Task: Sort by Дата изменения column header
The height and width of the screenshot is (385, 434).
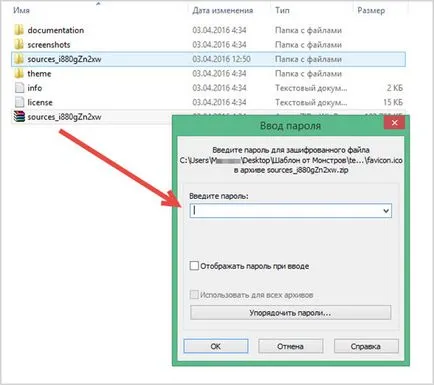Action: [222, 11]
